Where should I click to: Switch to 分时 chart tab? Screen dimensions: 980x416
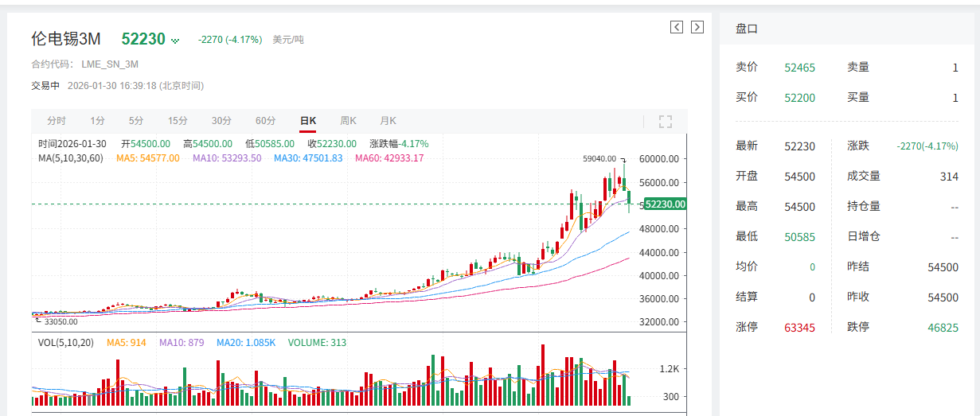pos(57,121)
